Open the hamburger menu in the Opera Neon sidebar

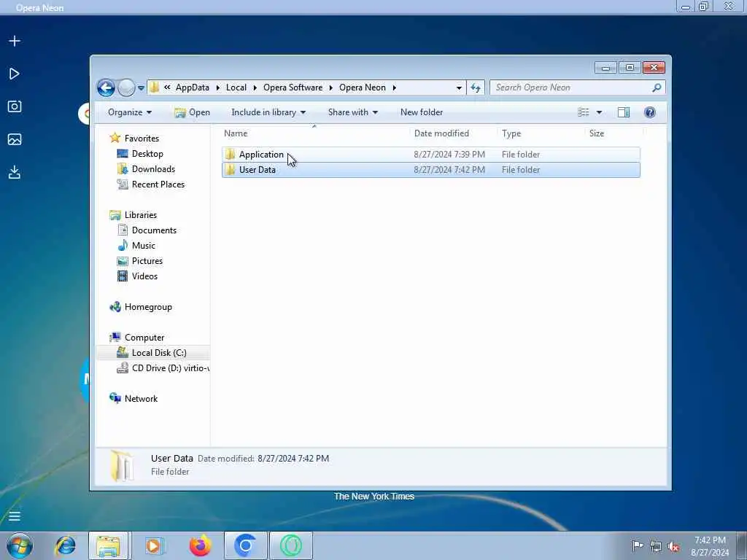point(15,516)
